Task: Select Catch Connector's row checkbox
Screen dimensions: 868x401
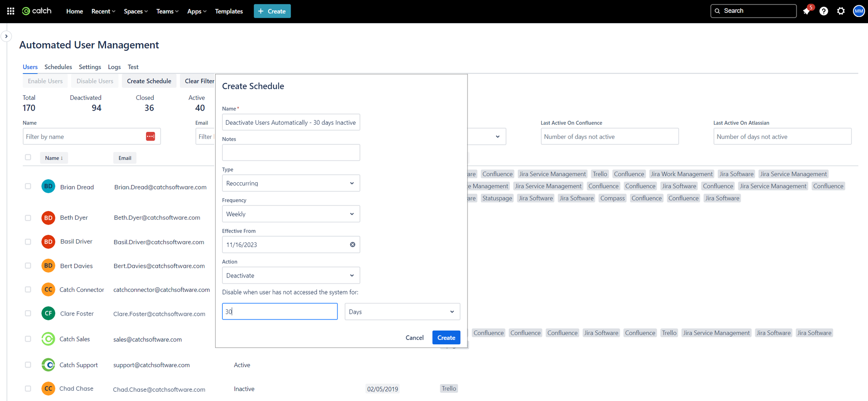Action: tap(28, 290)
